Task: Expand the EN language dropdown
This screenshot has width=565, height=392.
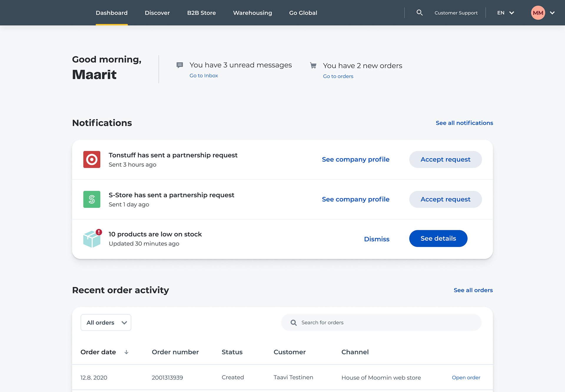Action: pyautogui.click(x=506, y=13)
